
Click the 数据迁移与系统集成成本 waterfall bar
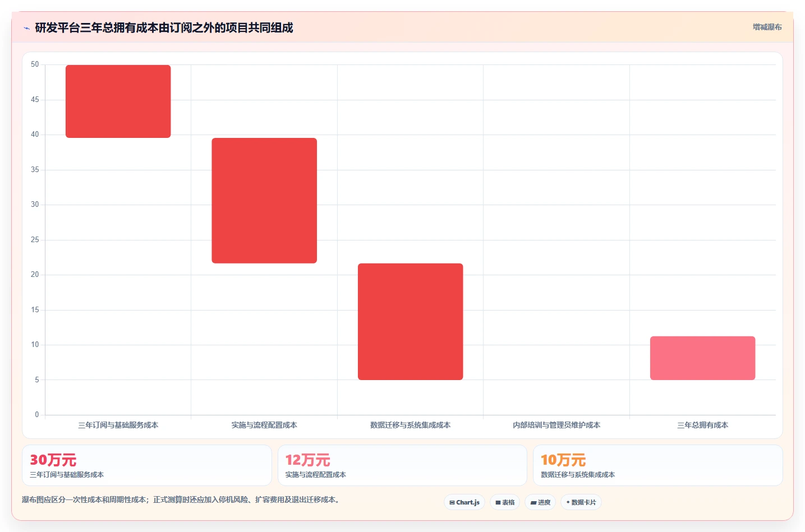pyautogui.click(x=411, y=322)
